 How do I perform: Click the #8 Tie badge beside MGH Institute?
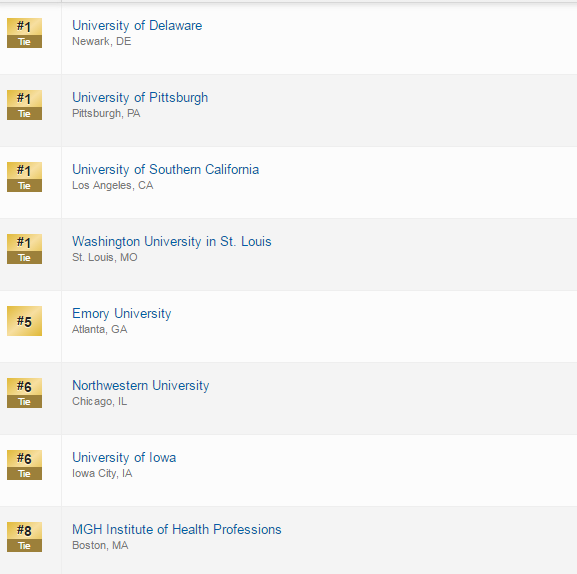tap(24, 537)
